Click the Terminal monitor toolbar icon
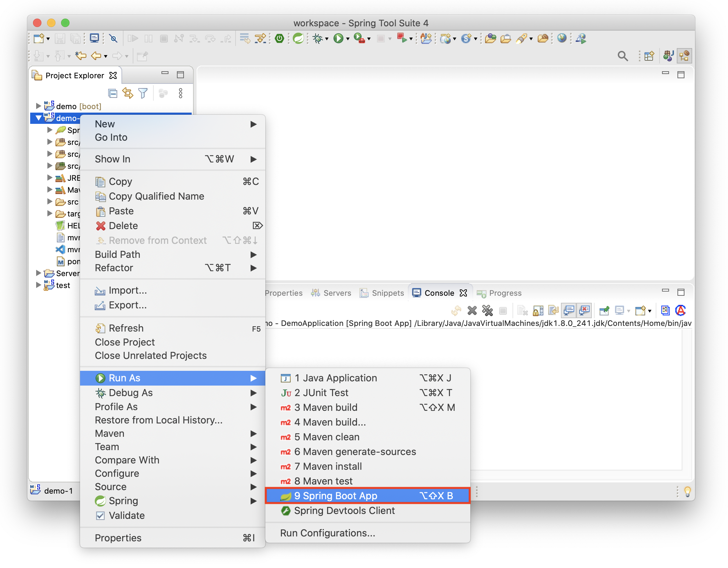Image resolution: width=728 pixels, height=568 pixels. tap(94, 38)
